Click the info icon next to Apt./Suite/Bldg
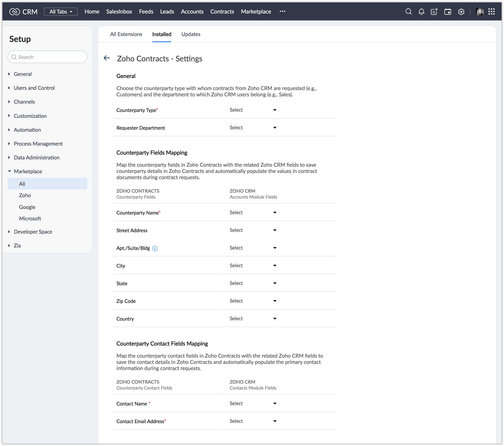Viewport: 504px width, 446px height. click(x=155, y=248)
